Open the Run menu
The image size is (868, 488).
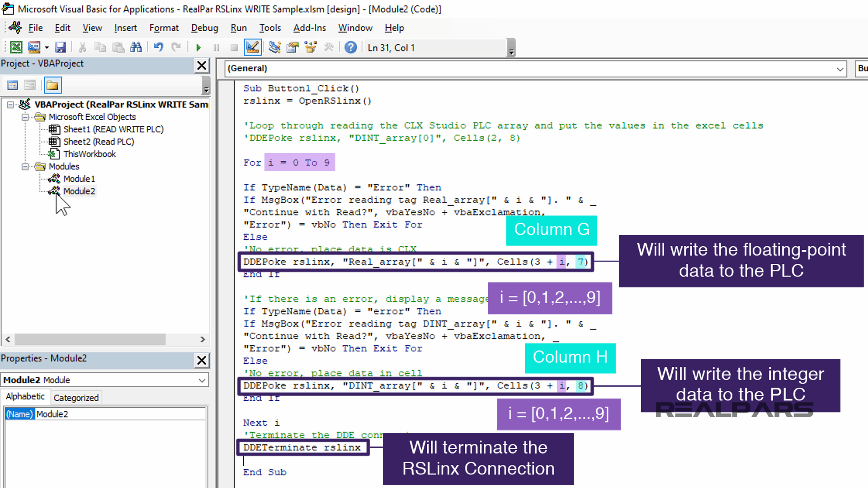[239, 28]
